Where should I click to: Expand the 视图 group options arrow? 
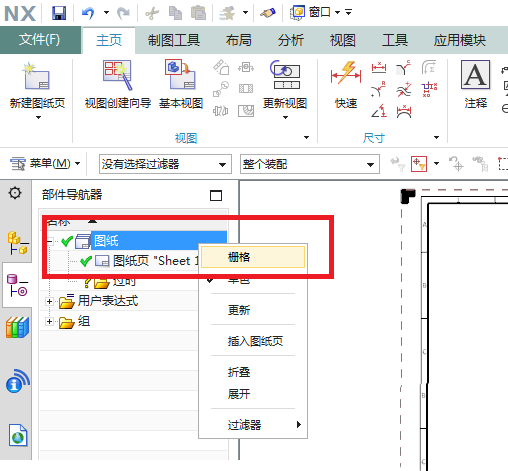306,137
